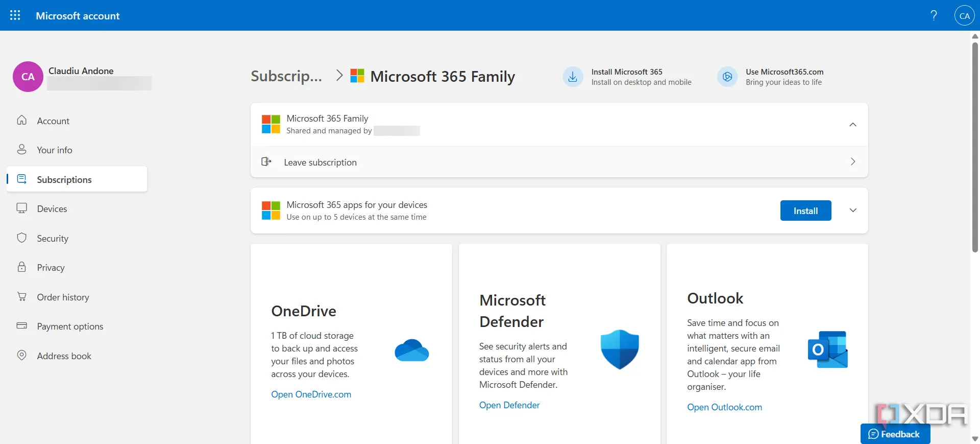The height and width of the screenshot is (444, 980).
Task: Click the Order history cart icon
Action: (21, 296)
